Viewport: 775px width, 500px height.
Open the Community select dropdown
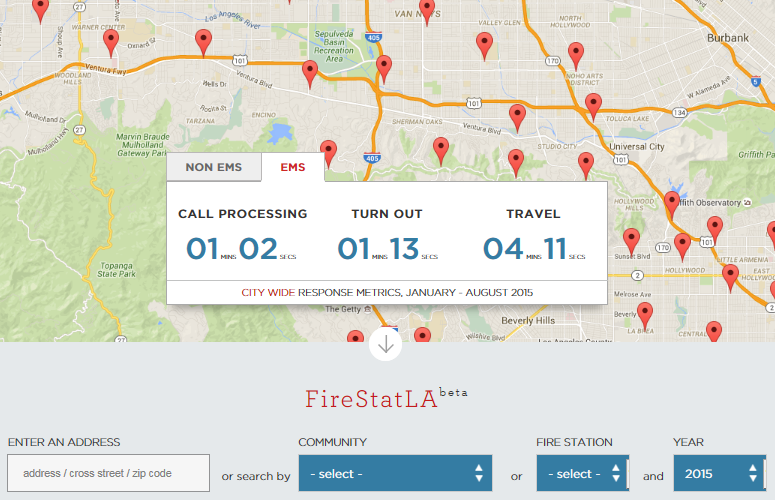click(395, 473)
